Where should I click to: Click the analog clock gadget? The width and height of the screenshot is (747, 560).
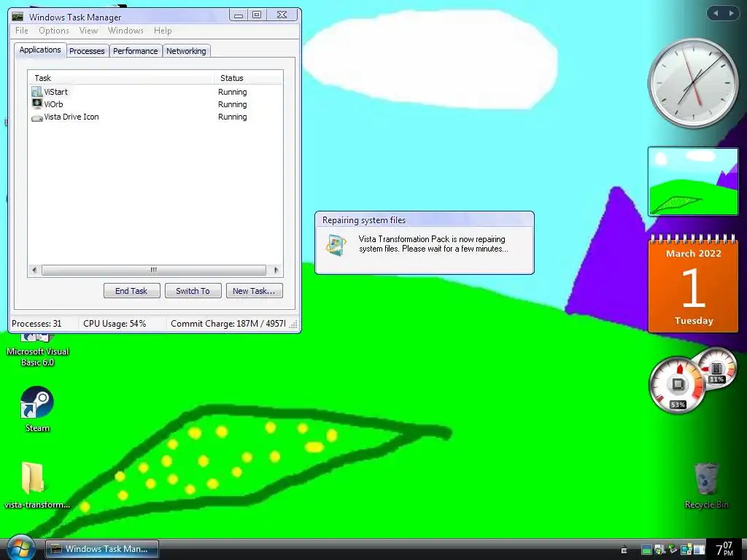(693, 83)
